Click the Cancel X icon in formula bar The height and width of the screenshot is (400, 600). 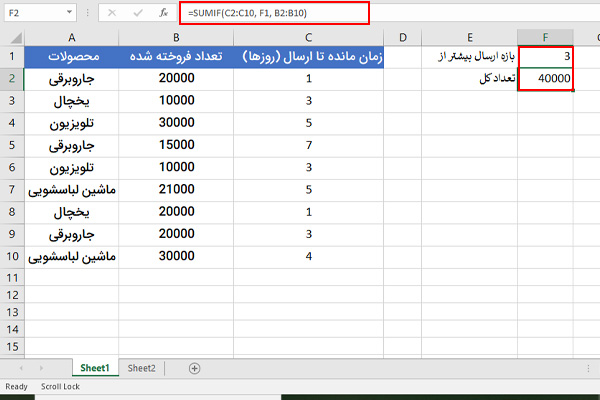point(111,15)
